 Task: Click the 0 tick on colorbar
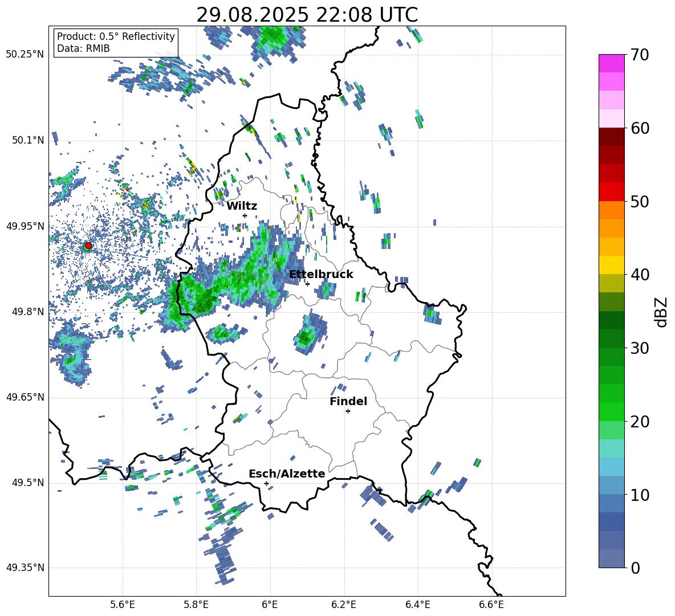(635, 568)
